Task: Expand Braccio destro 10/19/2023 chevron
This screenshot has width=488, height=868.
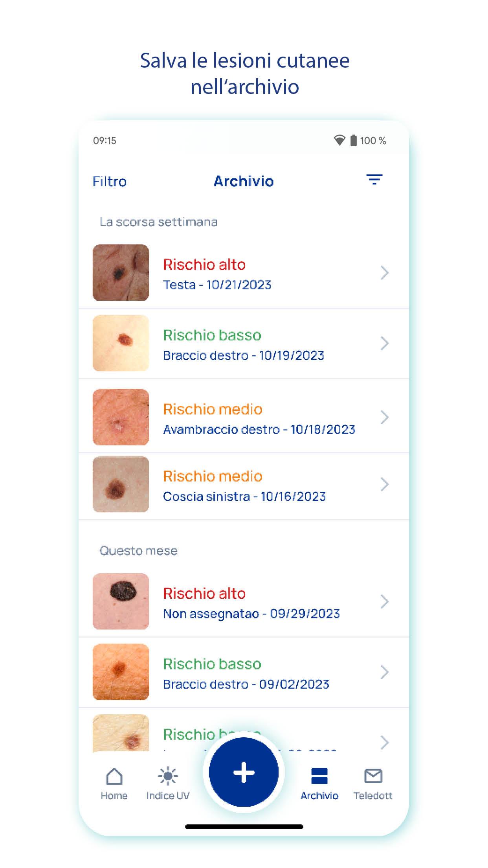Action: [x=384, y=343]
